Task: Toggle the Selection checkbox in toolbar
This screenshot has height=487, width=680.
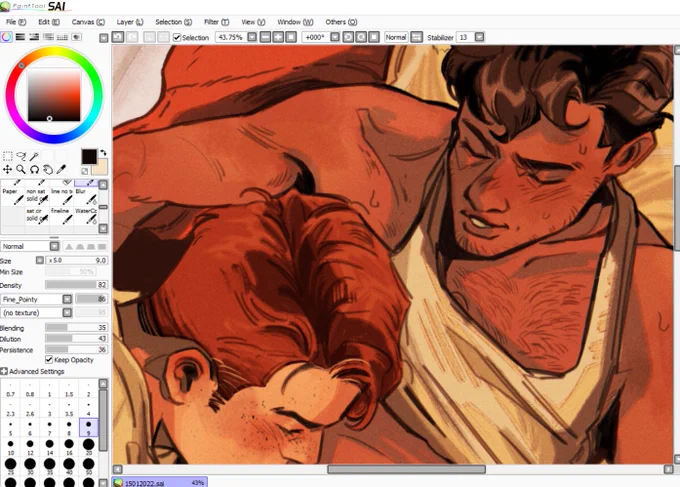Action: pos(177,38)
